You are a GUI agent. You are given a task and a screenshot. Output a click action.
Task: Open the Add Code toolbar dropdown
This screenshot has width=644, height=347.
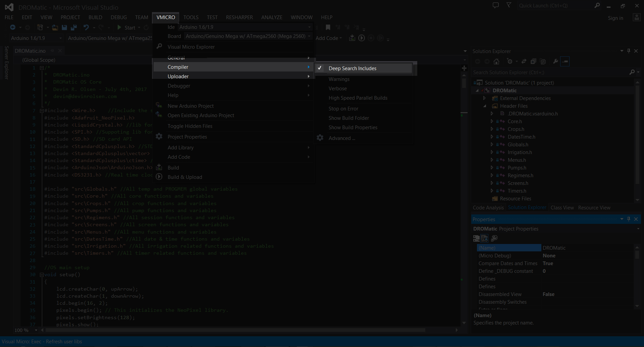coord(329,38)
